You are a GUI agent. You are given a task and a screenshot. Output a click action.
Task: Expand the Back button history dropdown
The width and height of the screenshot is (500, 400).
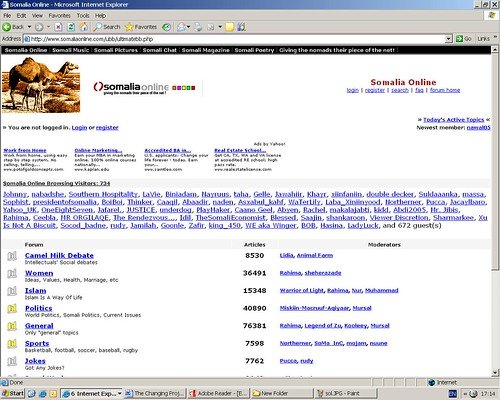pyautogui.click(x=29, y=27)
